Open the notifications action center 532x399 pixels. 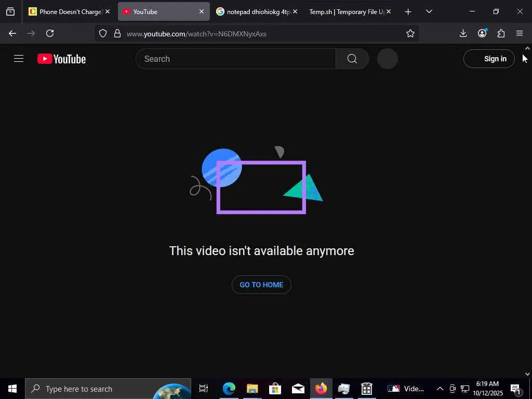516,389
